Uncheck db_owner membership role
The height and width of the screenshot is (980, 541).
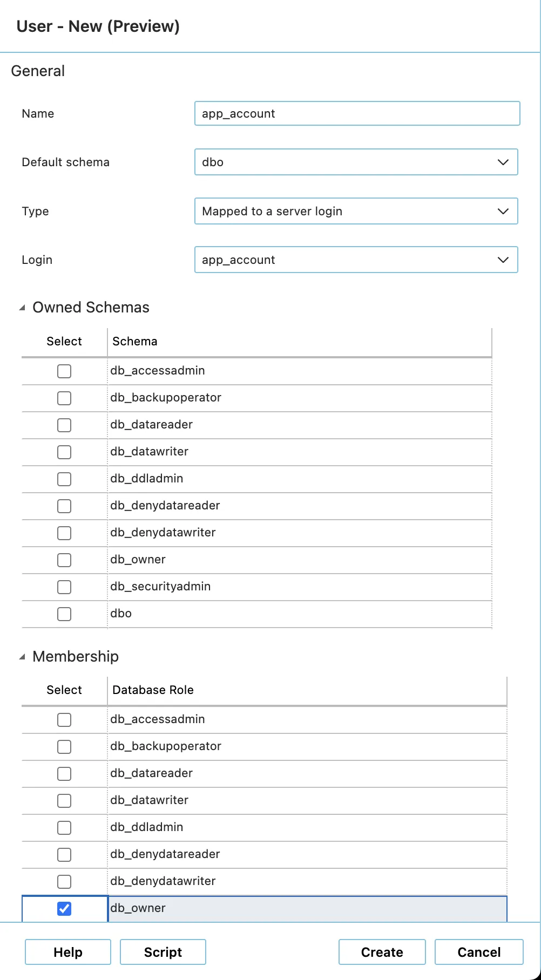point(64,909)
